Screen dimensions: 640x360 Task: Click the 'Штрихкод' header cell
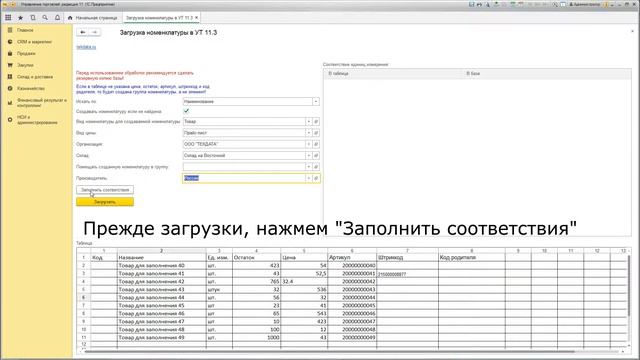tap(407, 258)
